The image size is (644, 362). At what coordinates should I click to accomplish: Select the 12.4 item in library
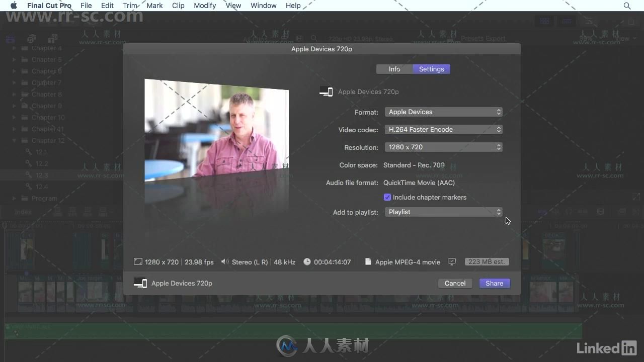42,187
